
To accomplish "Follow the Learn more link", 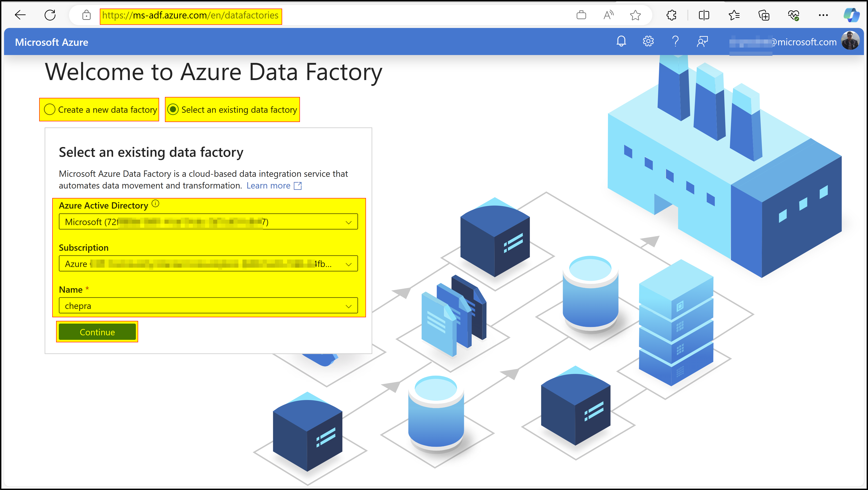I will [268, 186].
